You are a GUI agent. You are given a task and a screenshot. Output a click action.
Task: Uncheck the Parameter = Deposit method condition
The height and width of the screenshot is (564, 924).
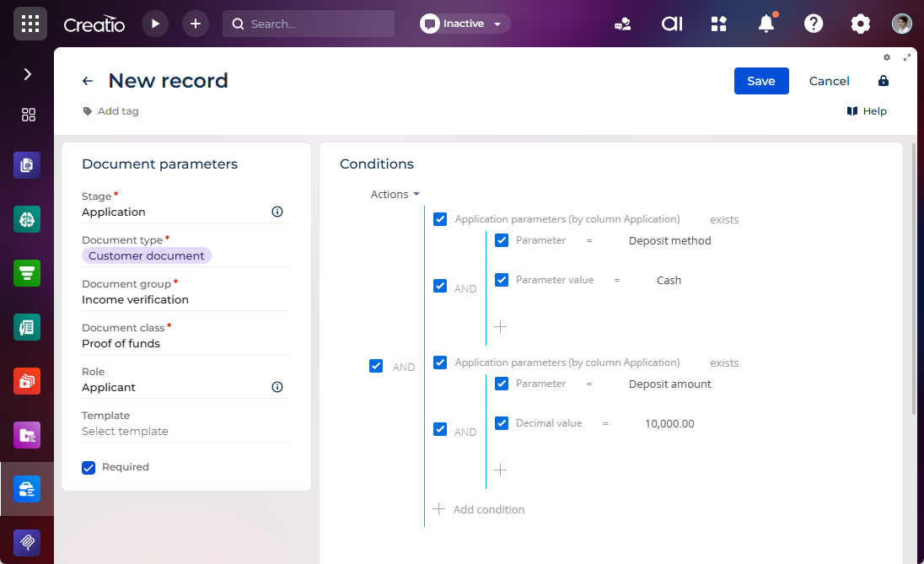(x=502, y=240)
